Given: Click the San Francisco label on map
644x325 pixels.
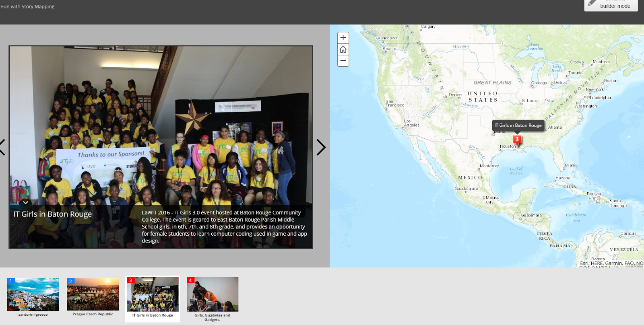Looking at the screenshot, I should coord(394,103).
